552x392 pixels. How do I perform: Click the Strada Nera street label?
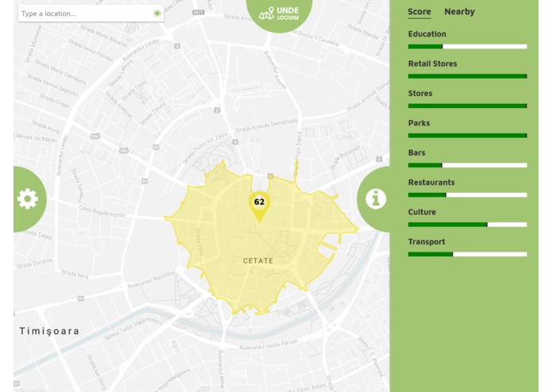[x=75, y=275]
